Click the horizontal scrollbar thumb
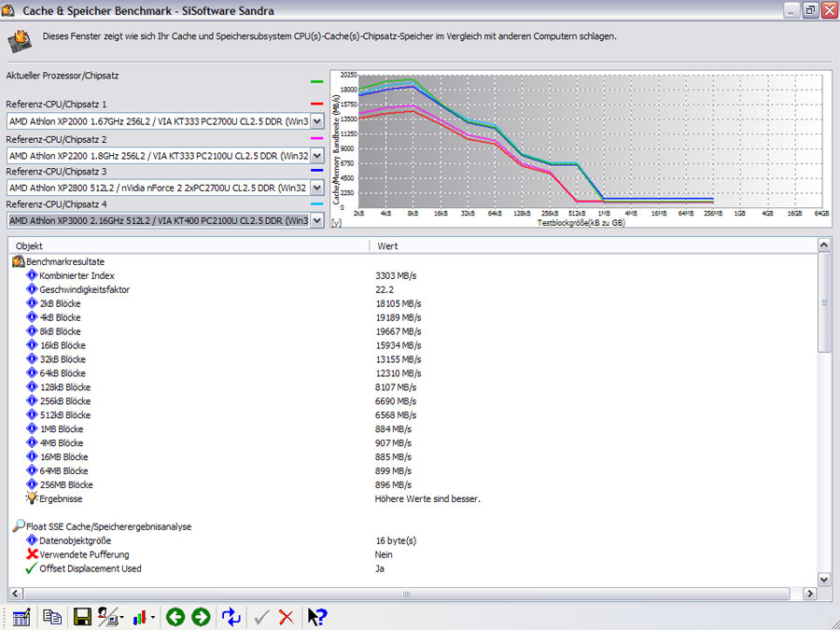The height and width of the screenshot is (630, 840). [x=407, y=593]
